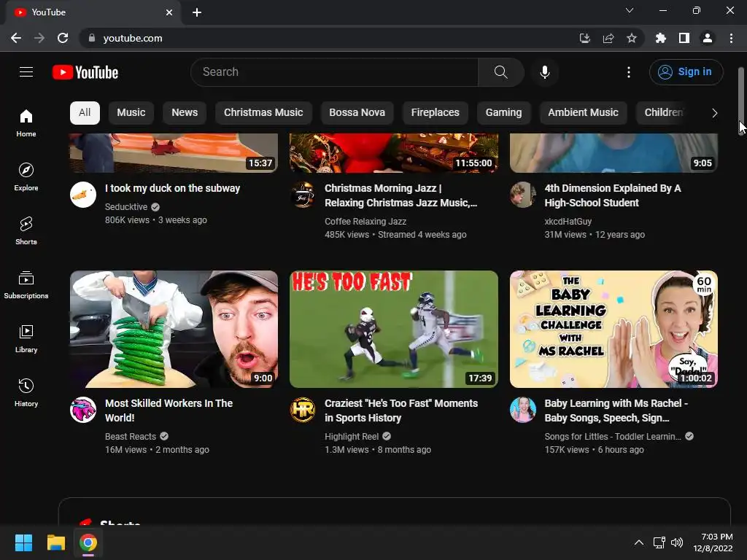747x560 pixels.
Task: Open Explore in sidebar
Action: coord(26,176)
